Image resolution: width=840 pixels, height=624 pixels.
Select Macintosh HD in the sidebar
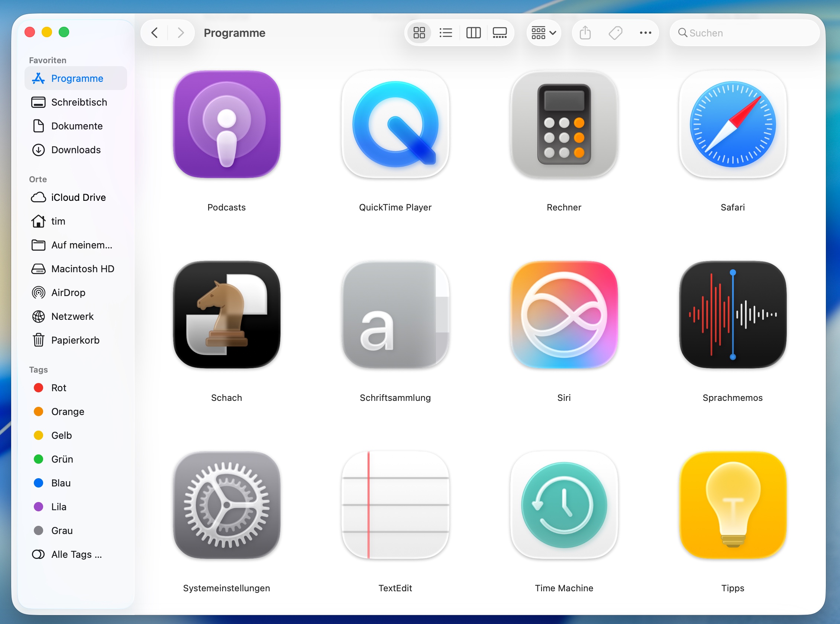tap(76, 268)
